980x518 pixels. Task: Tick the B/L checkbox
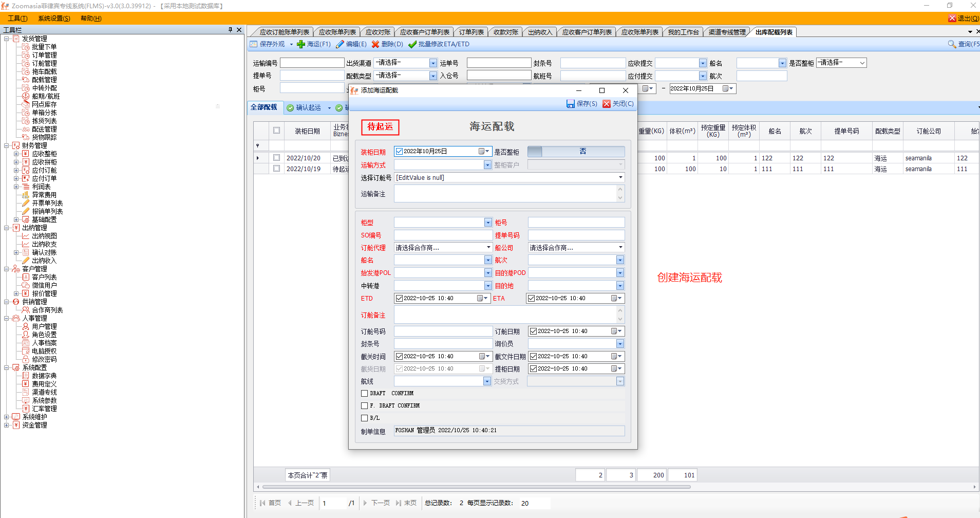click(365, 418)
